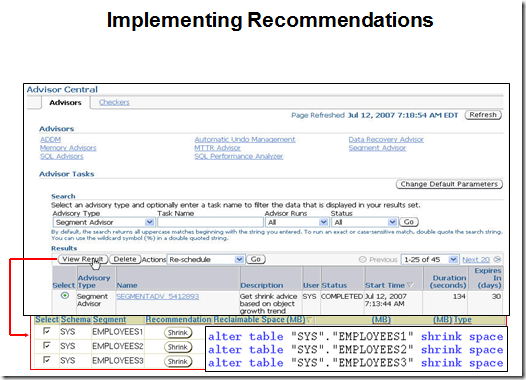Click the EMPLOYEES1 segment name
Viewport: 526px width, 380px height.
tap(117, 332)
